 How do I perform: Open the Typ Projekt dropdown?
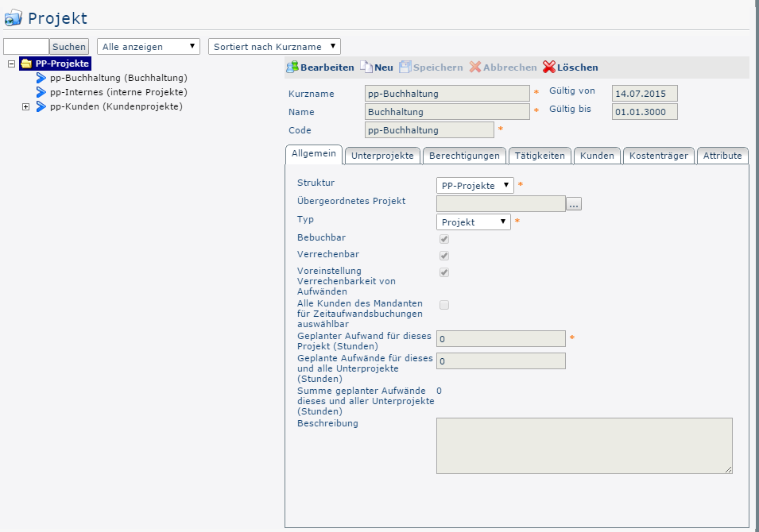[x=474, y=222]
